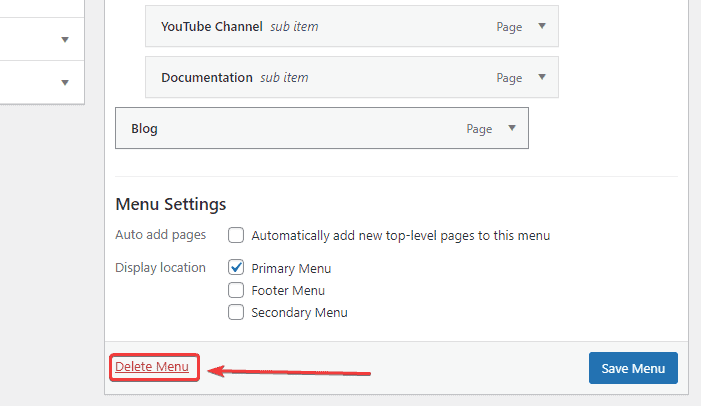The height and width of the screenshot is (406, 701).
Task: Click the Documentation item's triangle icon
Action: (x=542, y=77)
